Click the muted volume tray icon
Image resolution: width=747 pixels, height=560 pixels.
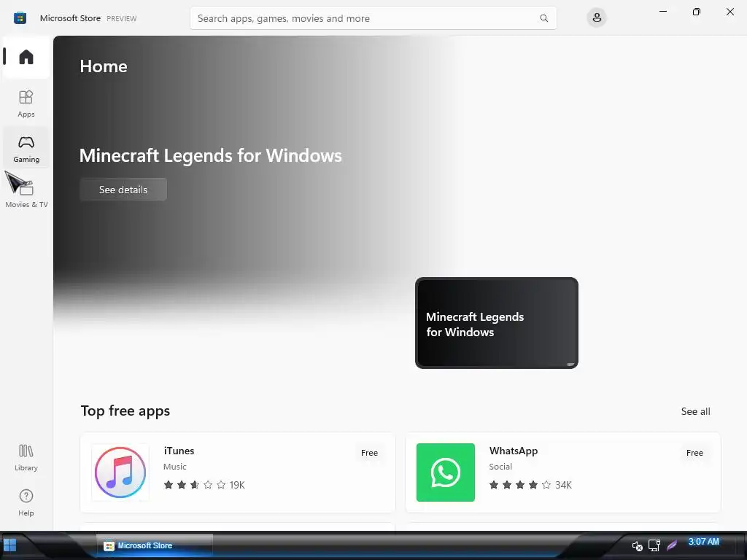637,545
